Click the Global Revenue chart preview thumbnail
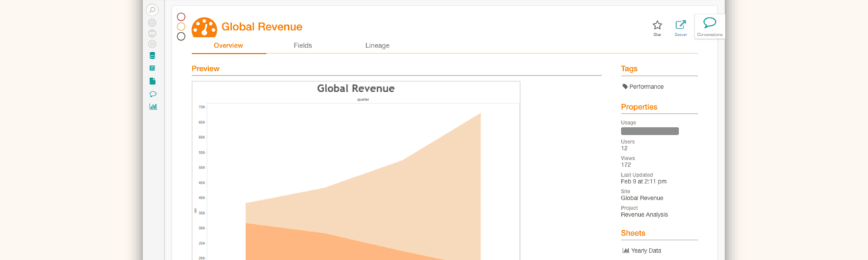 pos(356,171)
